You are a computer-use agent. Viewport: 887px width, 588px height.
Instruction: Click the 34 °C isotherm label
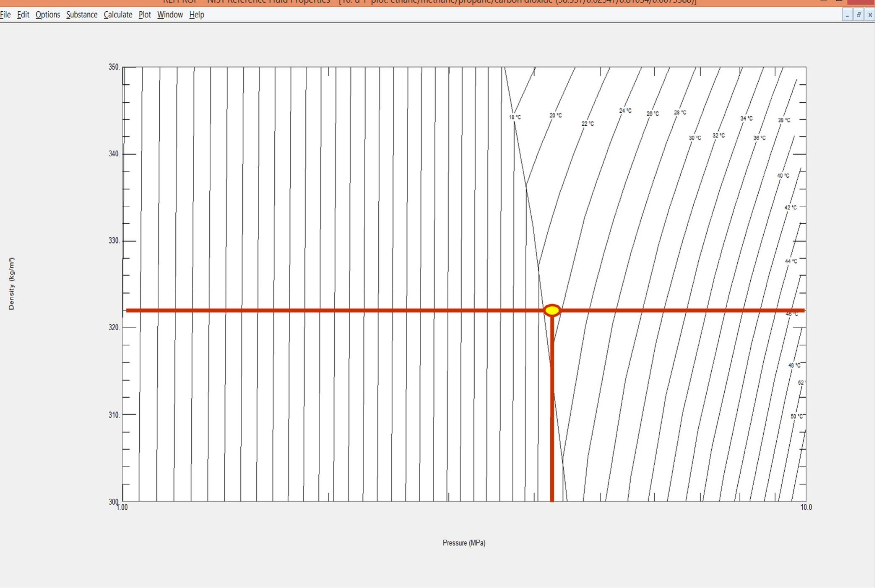[747, 119]
